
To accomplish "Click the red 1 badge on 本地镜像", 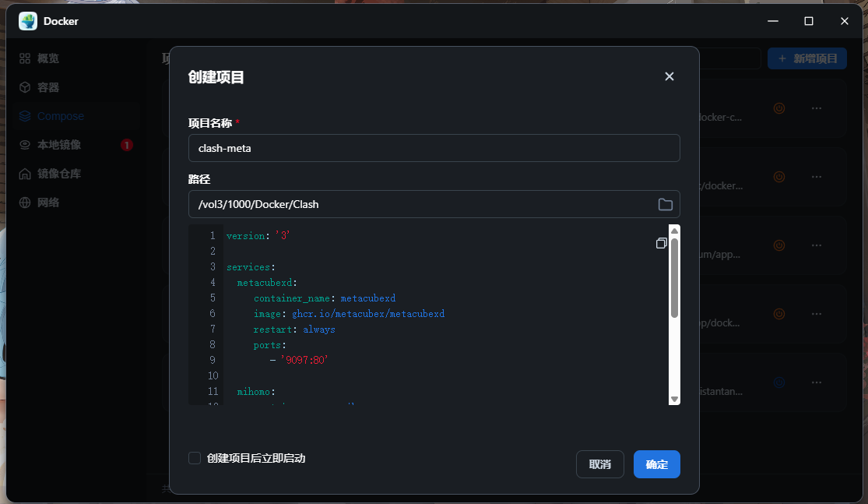I will pos(127,145).
